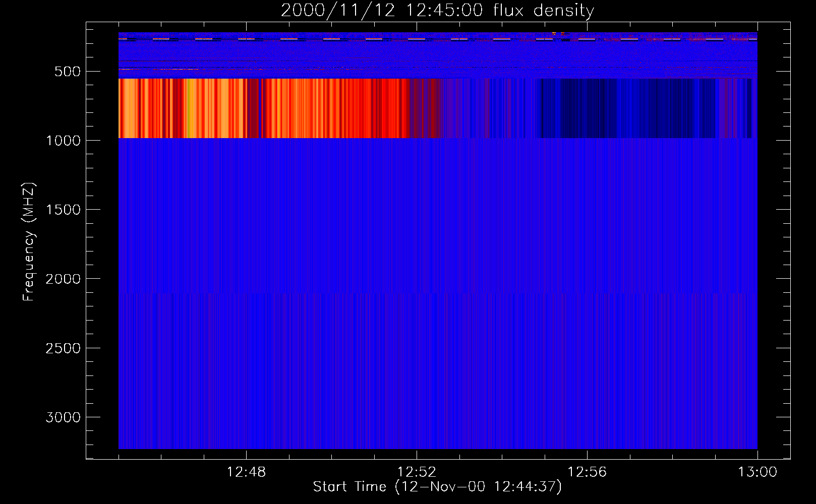Image resolution: width=816 pixels, height=504 pixels.
Task: Select the 2000 frequency tick label
Action: pos(63,279)
